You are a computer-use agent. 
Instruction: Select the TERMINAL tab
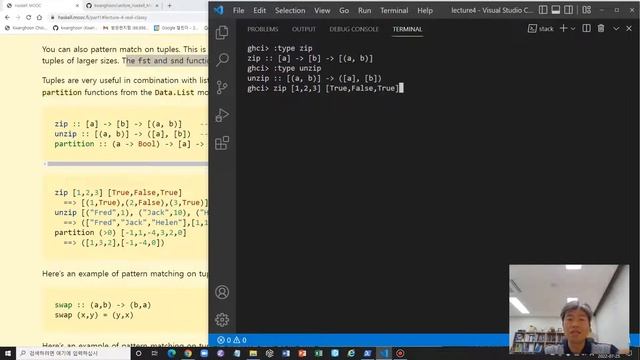click(x=407, y=29)
